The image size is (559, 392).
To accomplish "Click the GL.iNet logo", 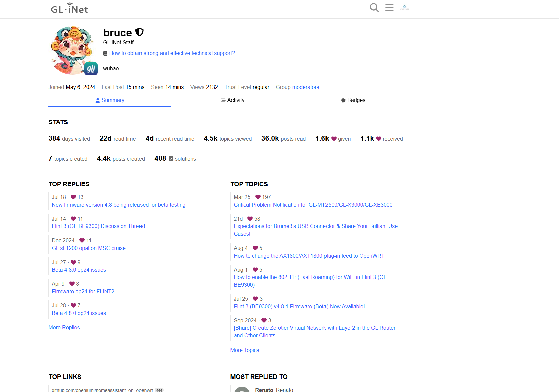I will tap(69, 8).
